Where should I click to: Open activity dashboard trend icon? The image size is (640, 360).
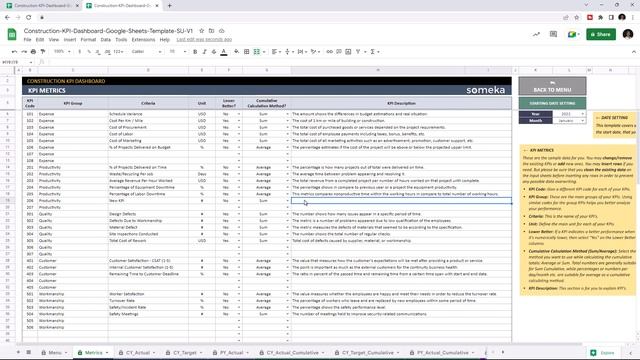click(x=536, y=34)
